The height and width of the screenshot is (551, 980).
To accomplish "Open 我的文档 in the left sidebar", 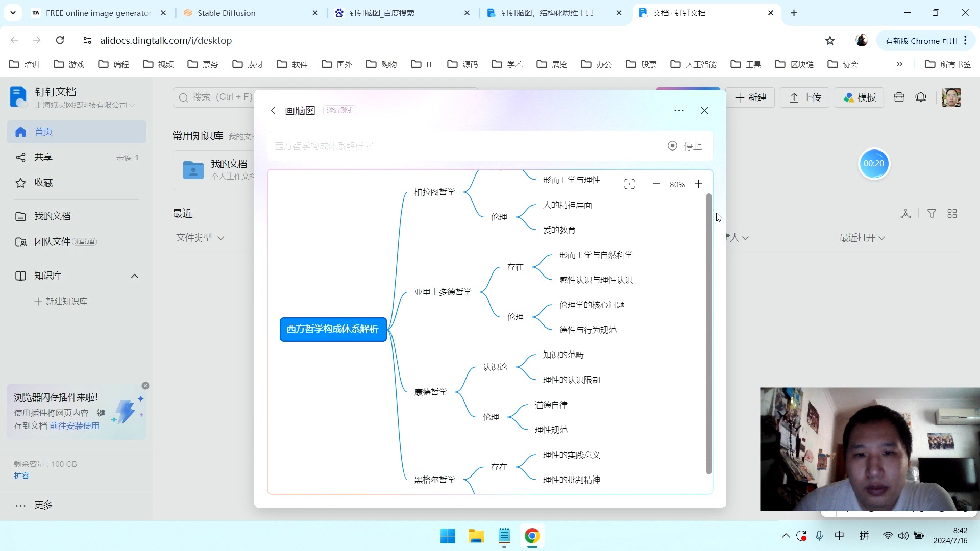I will tap(52, 216).
